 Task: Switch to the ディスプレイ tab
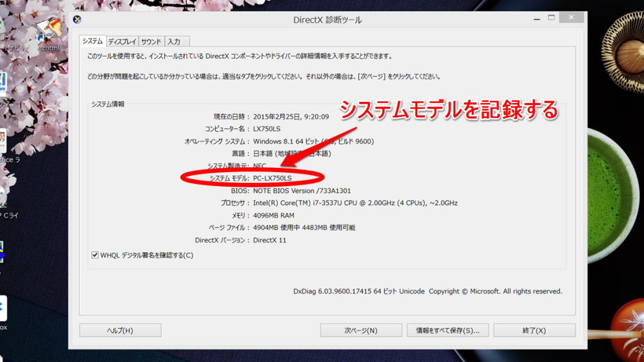(x=122, y=41)
